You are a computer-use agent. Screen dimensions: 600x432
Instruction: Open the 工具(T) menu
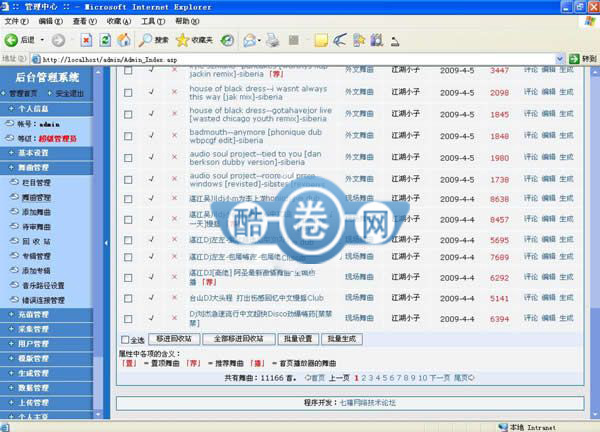coord(153,21)
